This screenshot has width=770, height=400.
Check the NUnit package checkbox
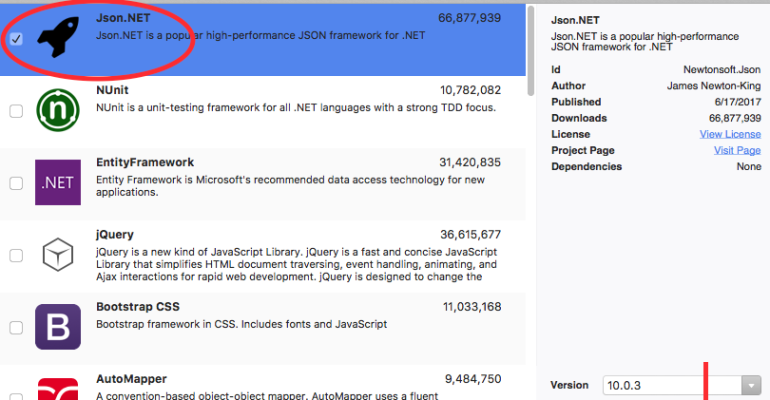(16, 111)
